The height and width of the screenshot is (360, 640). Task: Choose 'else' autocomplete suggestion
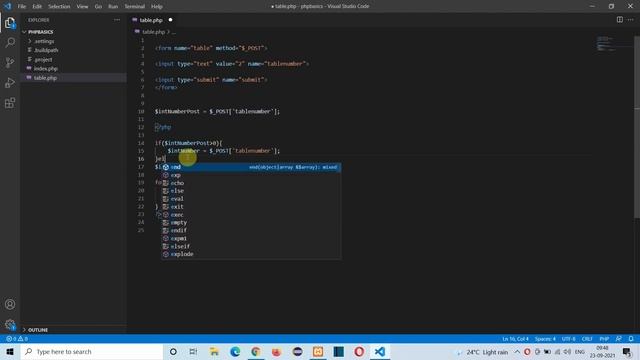pos(251,191)
